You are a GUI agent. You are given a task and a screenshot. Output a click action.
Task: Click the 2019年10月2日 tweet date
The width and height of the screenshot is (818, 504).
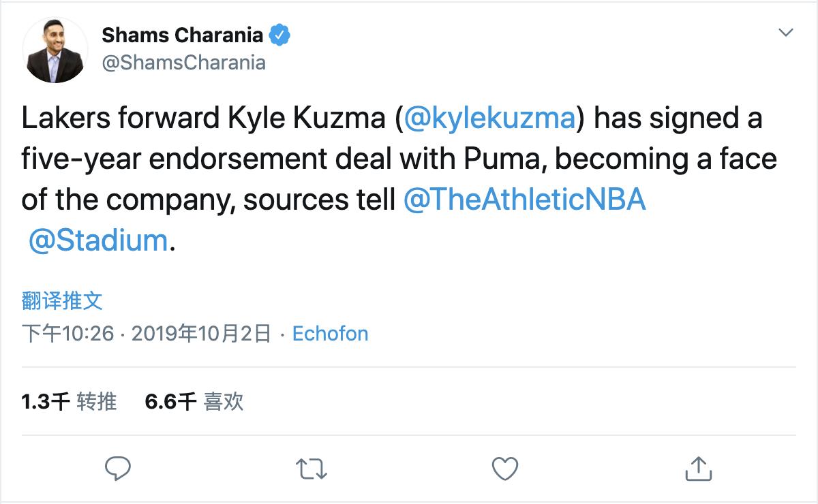tap(200, 334)
